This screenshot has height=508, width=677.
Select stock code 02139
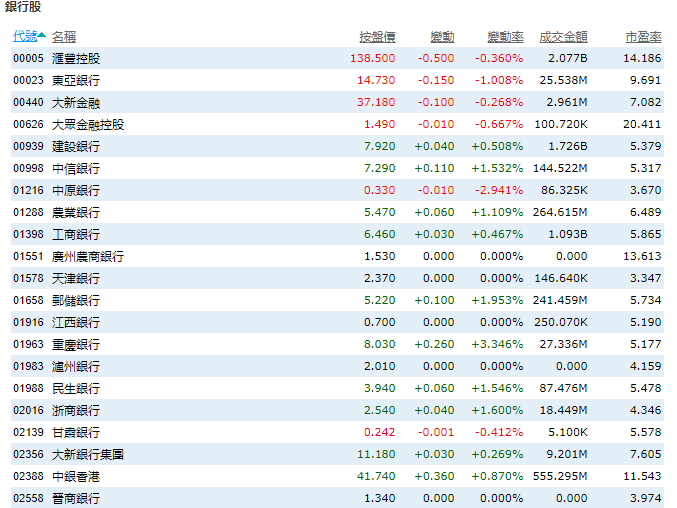pyautogui.click(x=26, y=432)
